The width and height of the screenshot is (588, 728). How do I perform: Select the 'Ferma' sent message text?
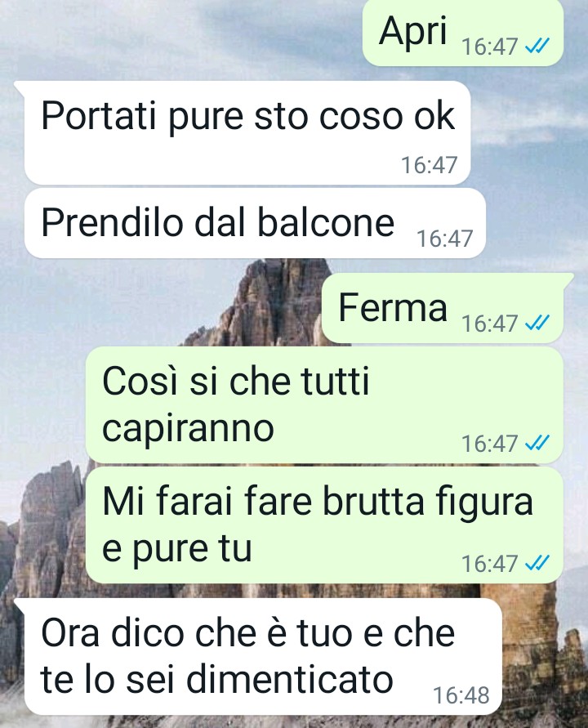click(x=393, y=307)
